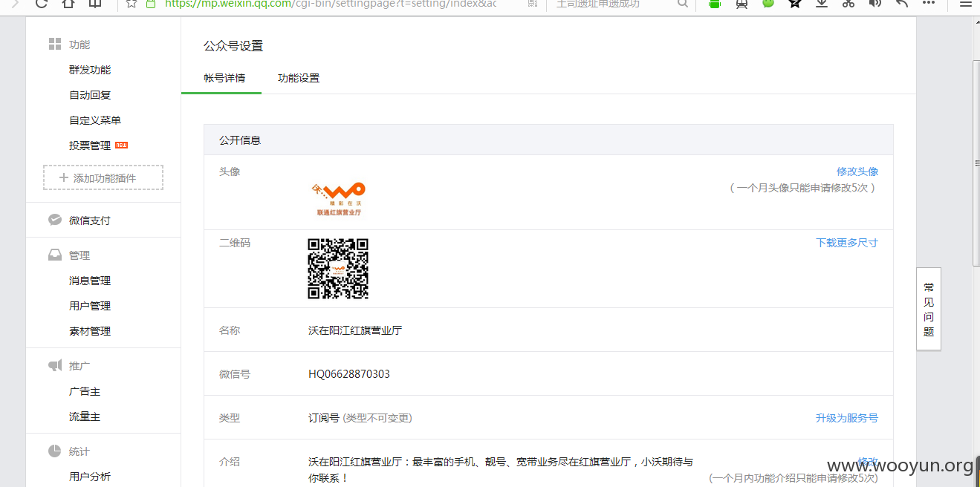This screenshot has width=980, height=487.
Task: Click the 订阅号 type value
Action: point(324,418)
